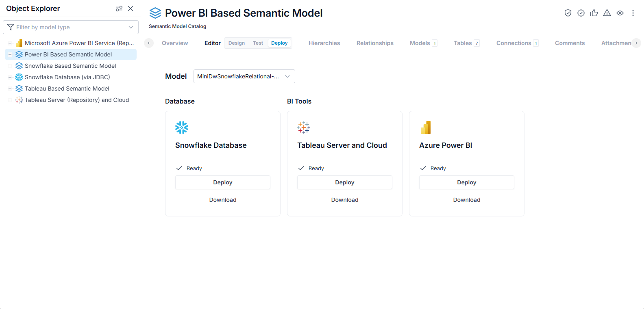
Task: Switch to the Overview tab
Action: (175, 43)
